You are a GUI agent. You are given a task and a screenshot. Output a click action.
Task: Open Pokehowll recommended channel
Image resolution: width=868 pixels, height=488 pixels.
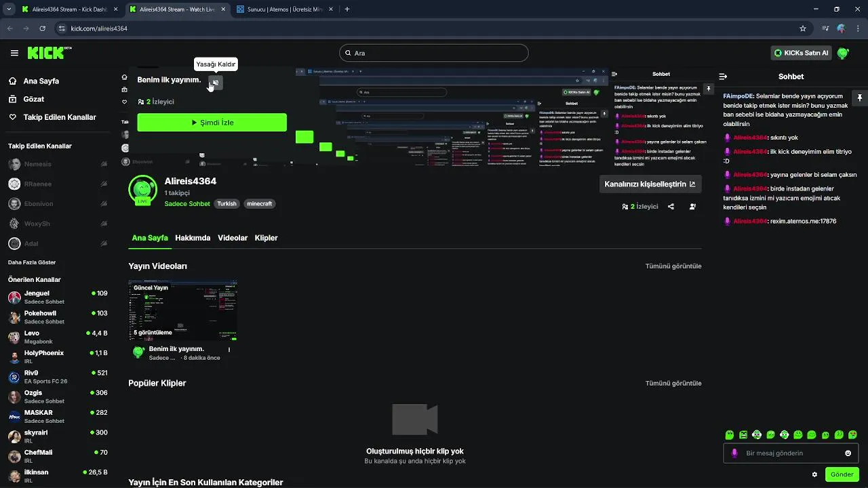(58, 317)
